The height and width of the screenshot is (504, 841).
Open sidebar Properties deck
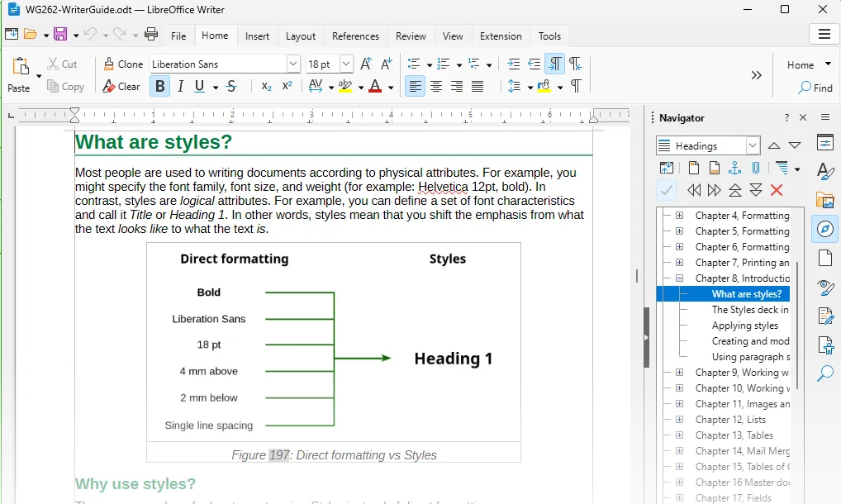[x=825, y=143]
